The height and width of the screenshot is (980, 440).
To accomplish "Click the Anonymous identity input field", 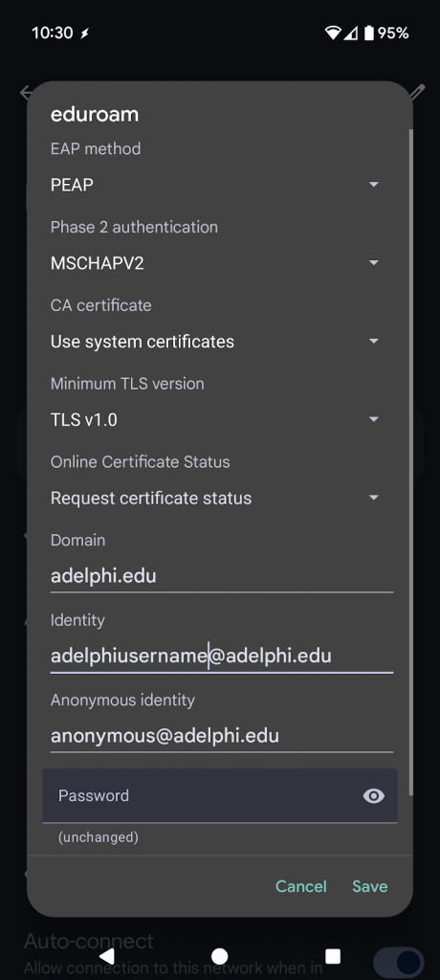I will 221,736.
